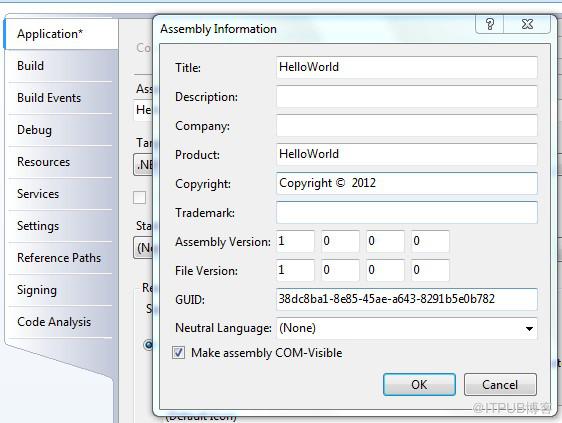The height and width of the screenshot is (423, 562).
Task: Click the third File Version box
Action: (x=386, y=270)
